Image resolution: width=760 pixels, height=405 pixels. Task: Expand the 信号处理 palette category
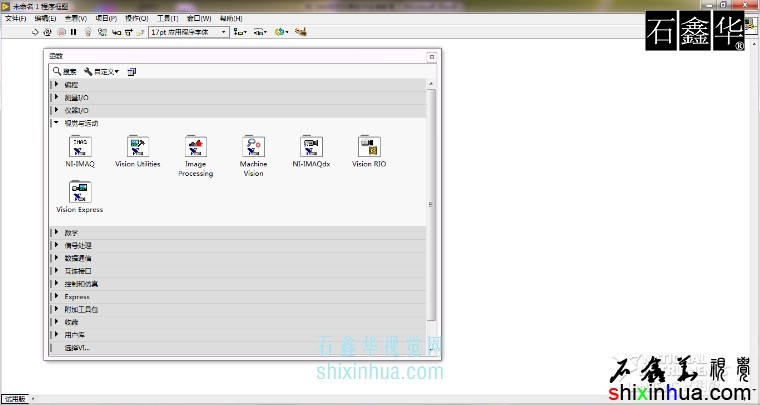coord(238,246)
